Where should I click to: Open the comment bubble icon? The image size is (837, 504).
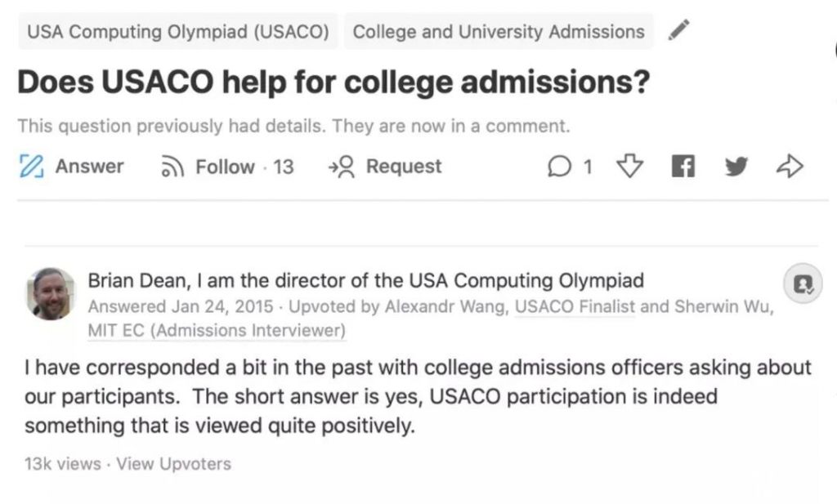pyautogui.click(x=559, y=167)
